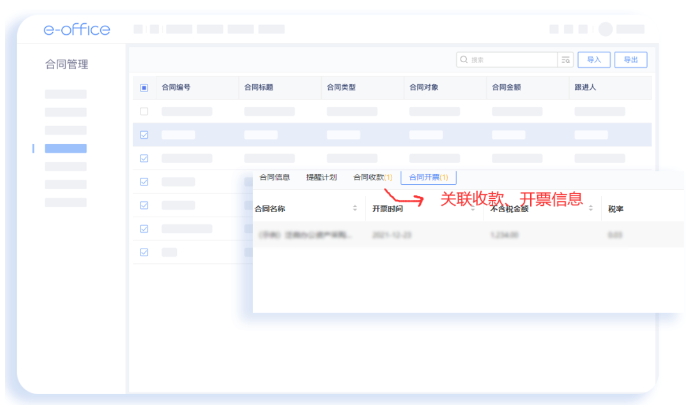
Task: Select the 合同收款 tab
Action: (372, 177)
